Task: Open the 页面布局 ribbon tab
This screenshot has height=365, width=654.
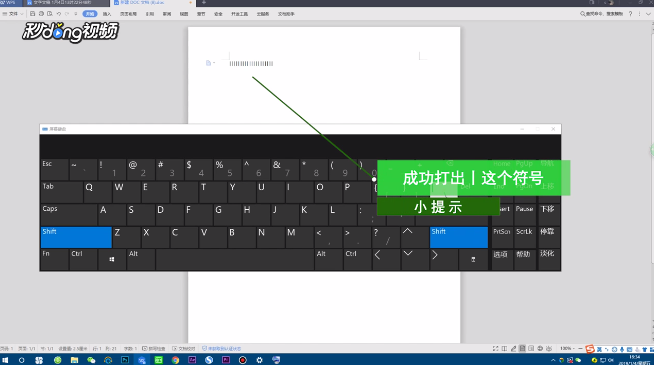Action: point(128,14)
